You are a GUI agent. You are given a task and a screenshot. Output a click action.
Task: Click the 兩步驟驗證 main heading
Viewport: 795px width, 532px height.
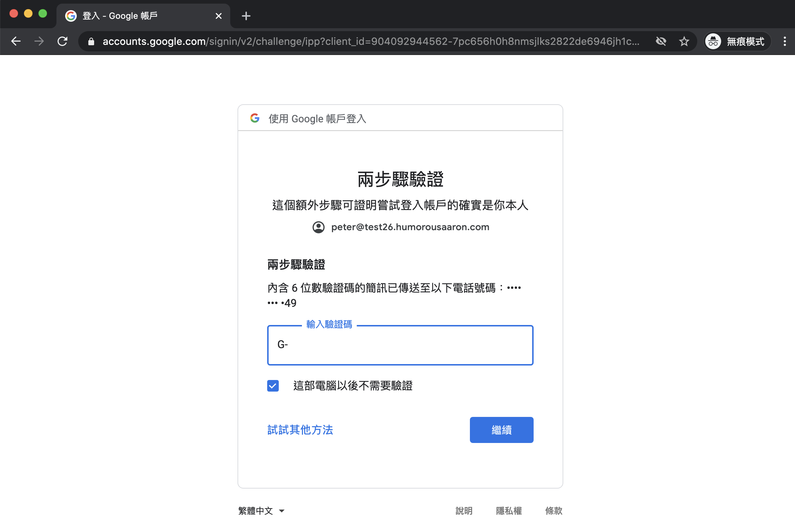coord(400,179)
